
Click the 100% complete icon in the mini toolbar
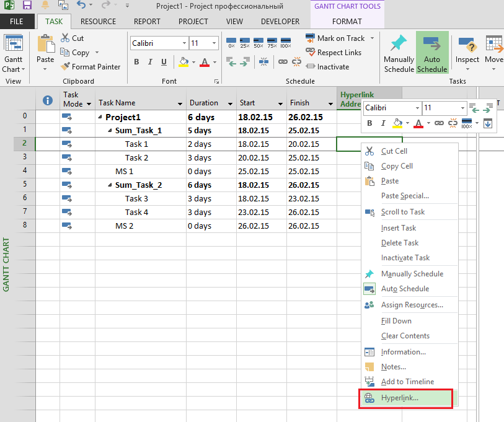pyautogui.click(x=467, y=123)
